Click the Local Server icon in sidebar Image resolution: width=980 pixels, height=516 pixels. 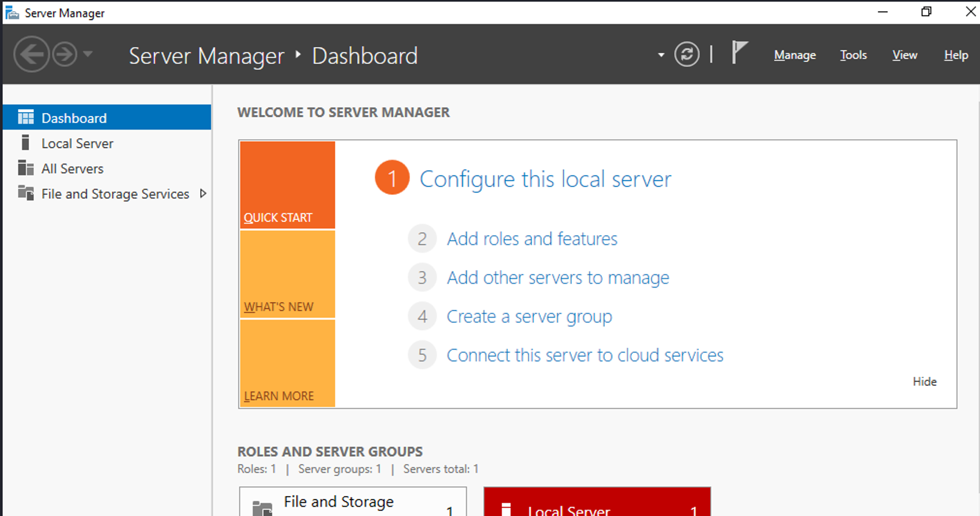click(x=25, y=143)
